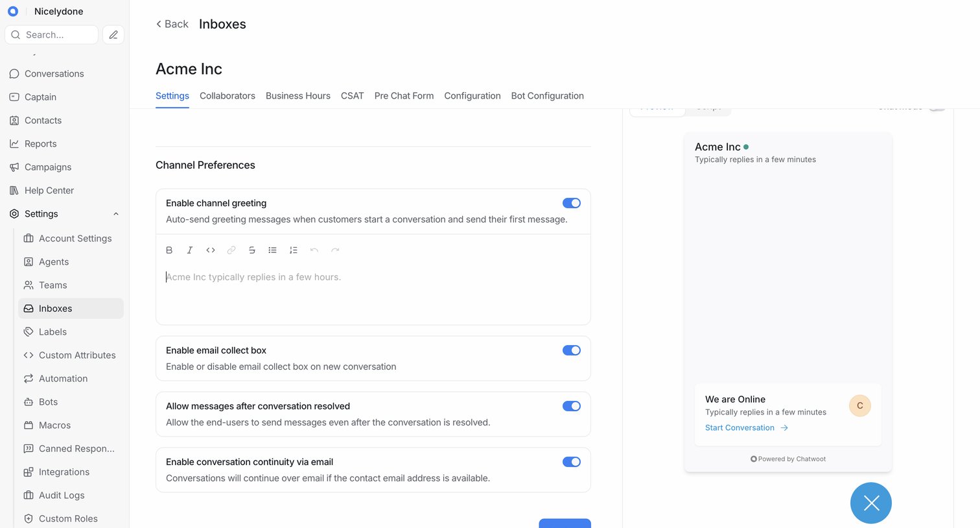Viewport: 980px width, 528px height.
Task: Disable conversation continuity via email
Action: click(x=572, y=462)
